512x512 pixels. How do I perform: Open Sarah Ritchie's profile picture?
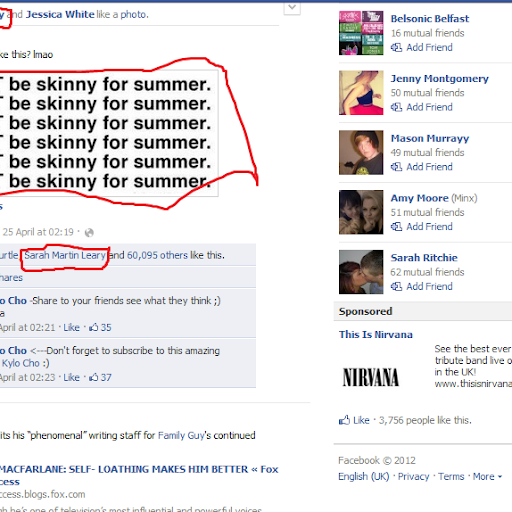pos(361,272)
